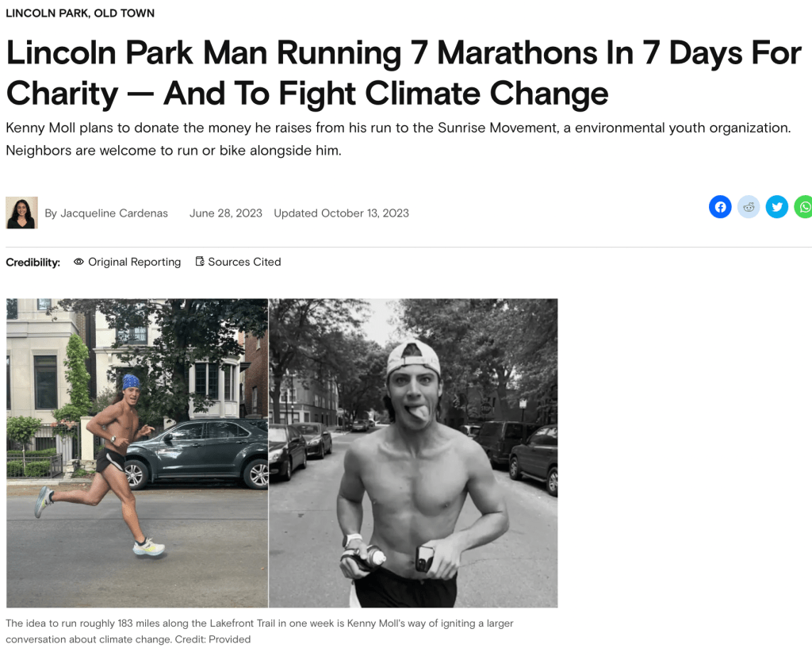Image resolution: width=812 pixels, height=656 pixels.
Task: Open the black-and-white photo of the runner
Action: pyautogui.click(x=413, y=452)
